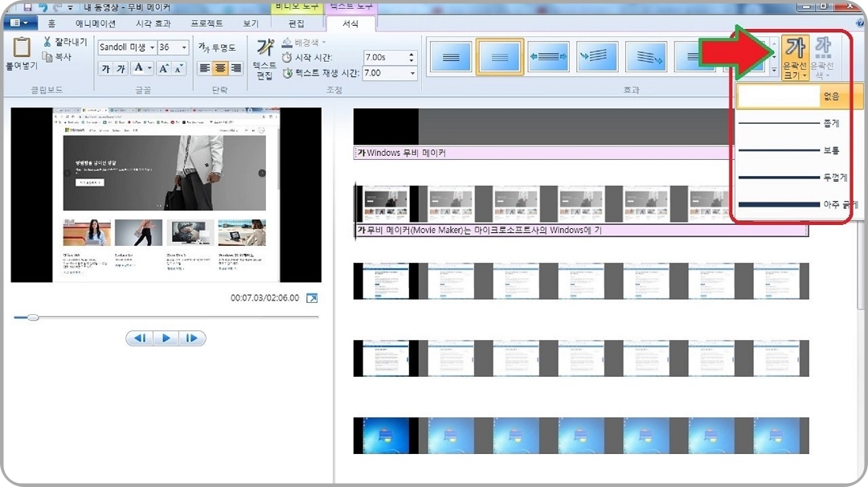Open the 윤곽선 크기 outline size dropdown
Image resolution: width=868 pixels, height=487 pixels.
[795, 58]
